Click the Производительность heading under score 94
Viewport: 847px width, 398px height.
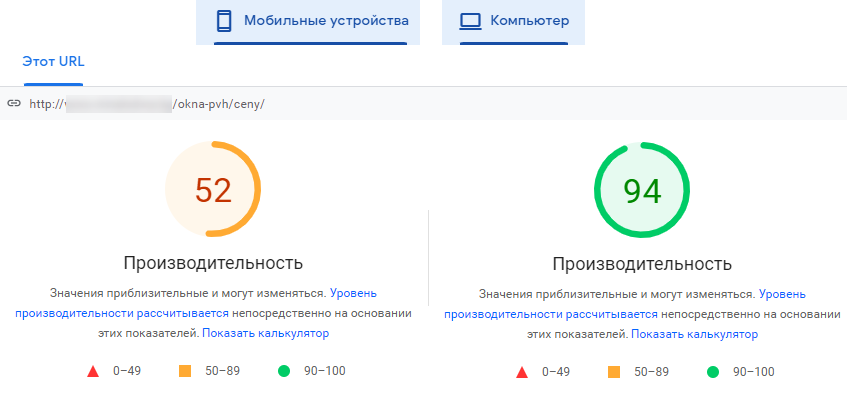(x=642, y=264)
